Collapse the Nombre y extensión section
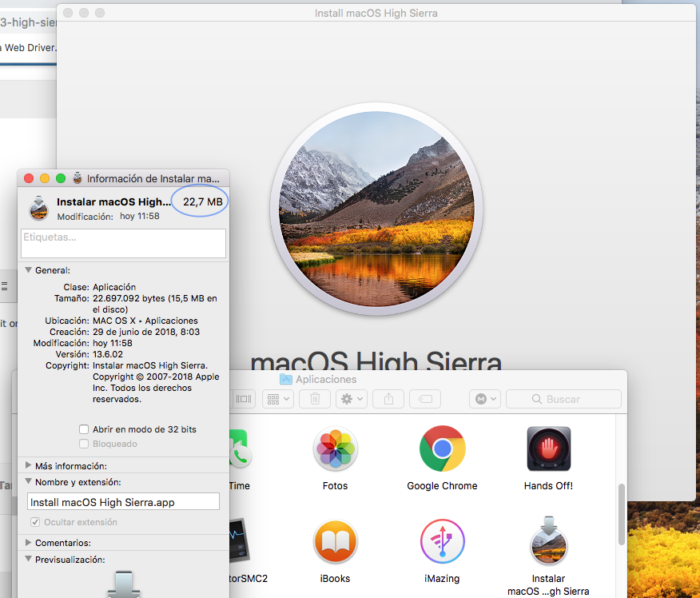The width and height of the screenshot is (700, 598). 28,481
